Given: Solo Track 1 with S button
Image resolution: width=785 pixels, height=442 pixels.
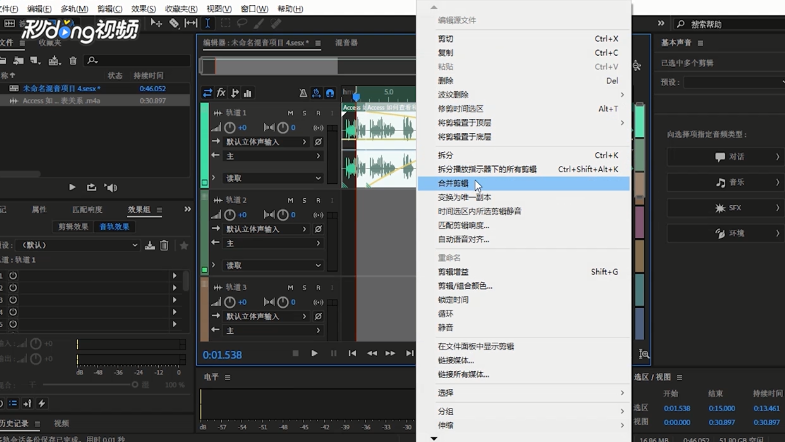Looking at the screenshot, I should click(x=304, y=113).
